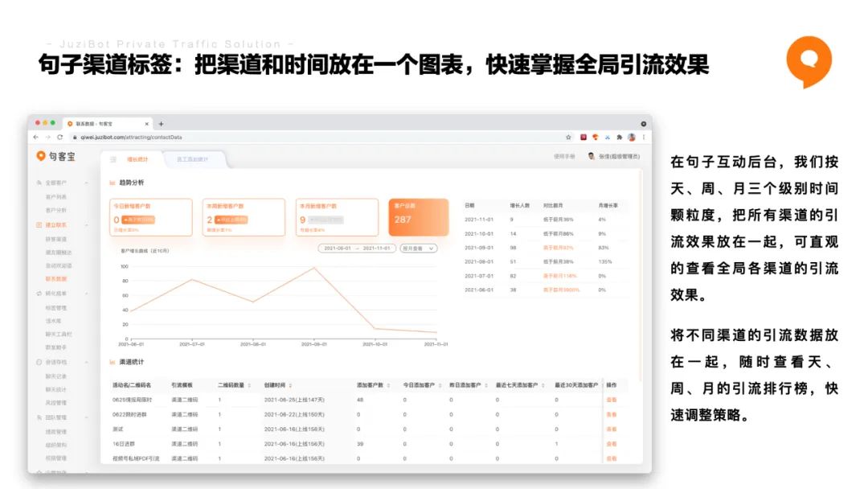The width and height of the screenshot is (868, 489).
Task: Click the 客户总数 287 card
Action: (419, 217)
